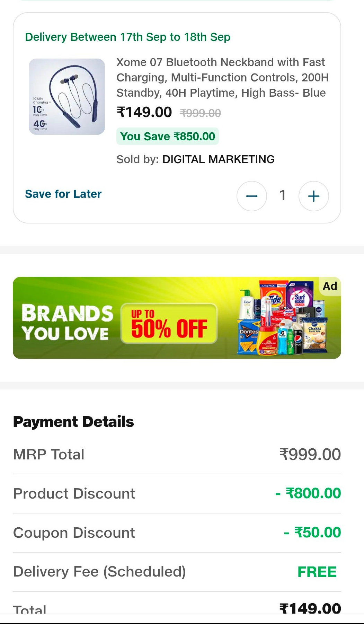Tap the You Save ₹850.00 badge
Screen dimensions: 364x624
(x=168, y=137)
